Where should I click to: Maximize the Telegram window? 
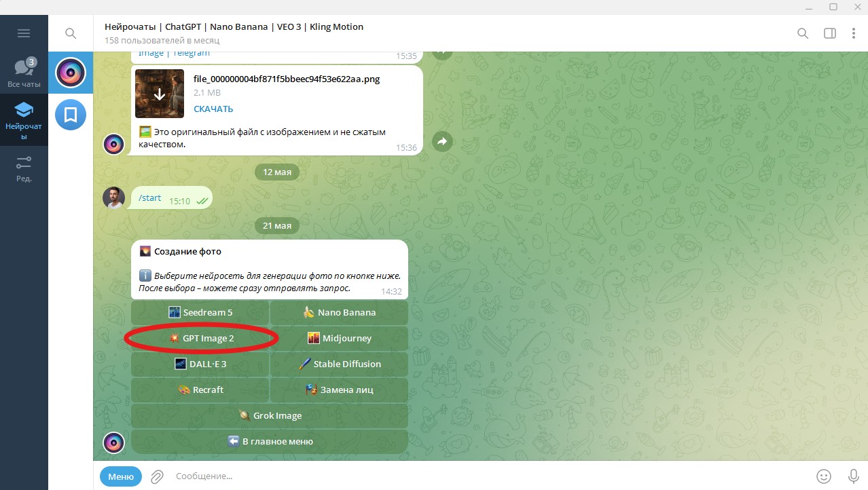point(833,7)
